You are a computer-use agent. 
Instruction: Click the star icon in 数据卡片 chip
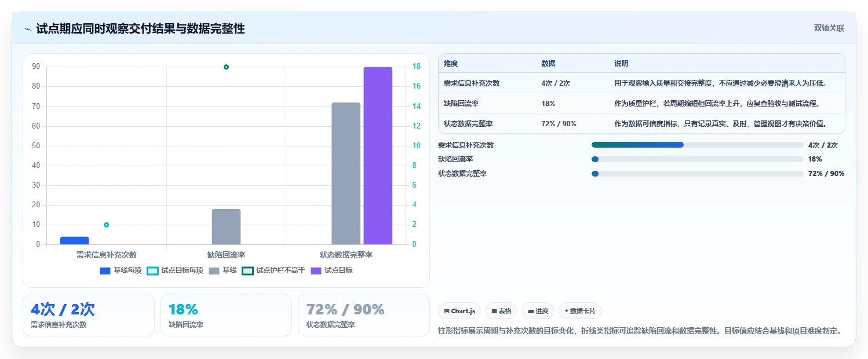pyautogui.click(x=566, y=311)
